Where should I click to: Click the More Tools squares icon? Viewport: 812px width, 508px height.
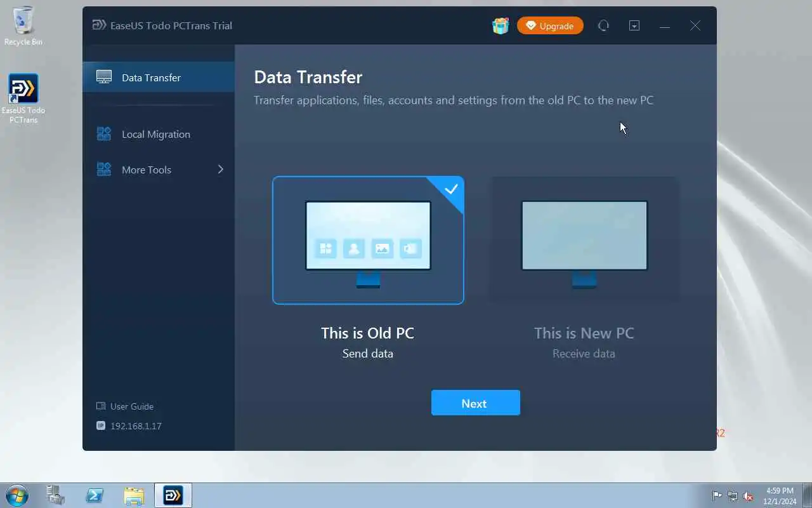tap(104, 170)
